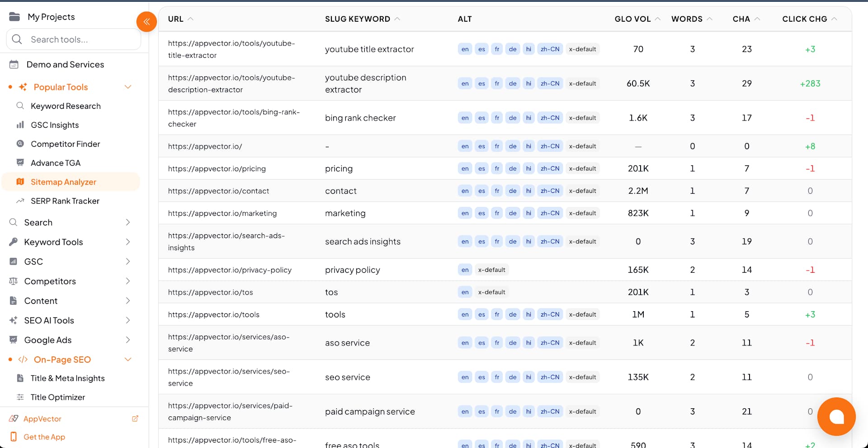
Task: Click the Demo and Services calendar icon
Action: coord(14,65)
